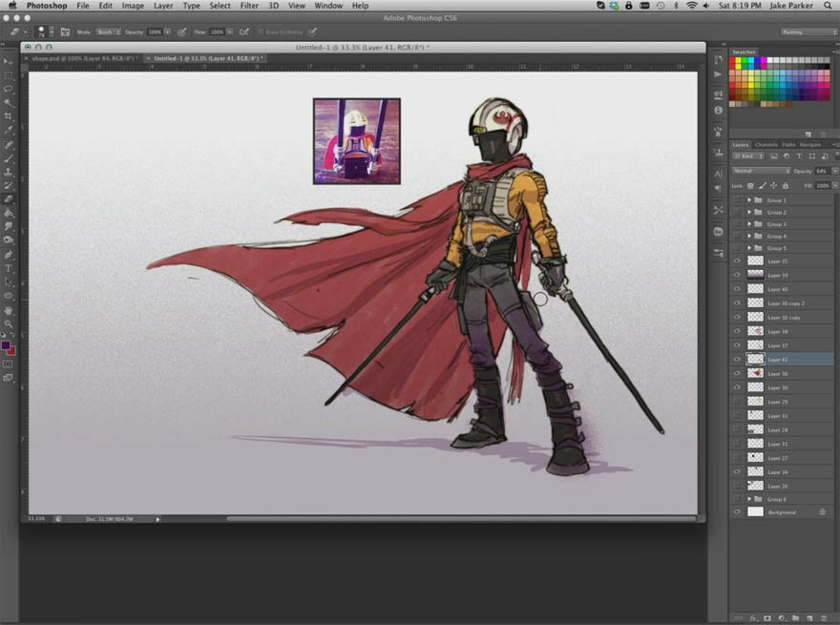
Task: Hide Layer 41 with eye icon
Action: coord(737,360)
